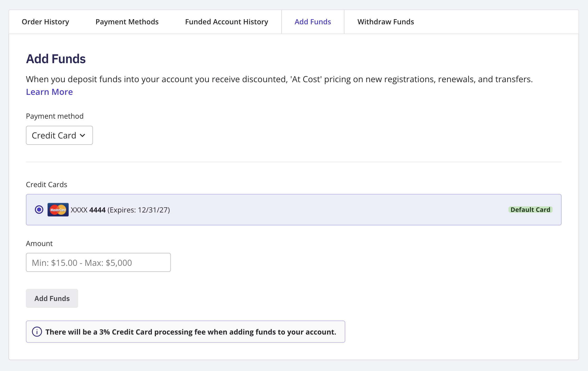588x371 pixels.
Task: Click the Payment method label
Action: click(55, 116)
